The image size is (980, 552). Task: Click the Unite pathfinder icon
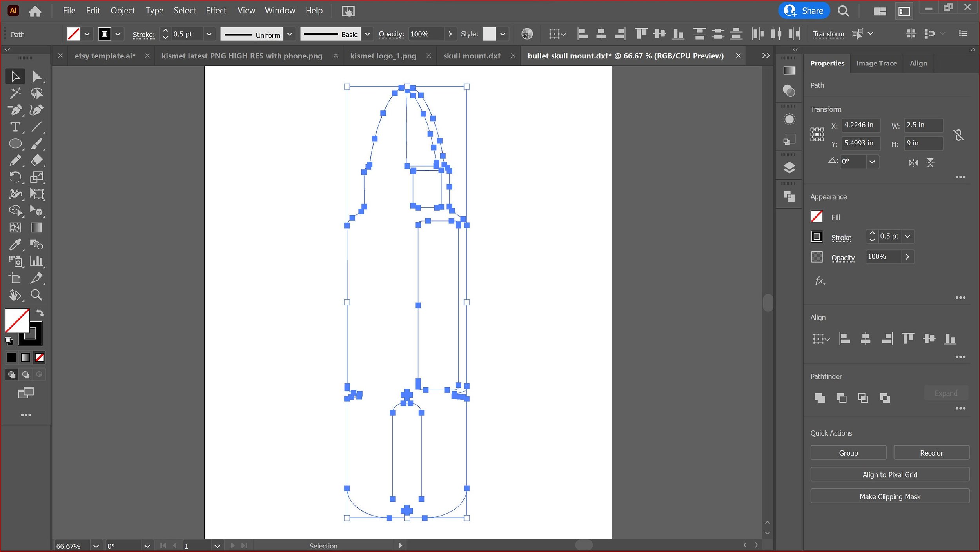pyautogui.click(x=819, y=398)
